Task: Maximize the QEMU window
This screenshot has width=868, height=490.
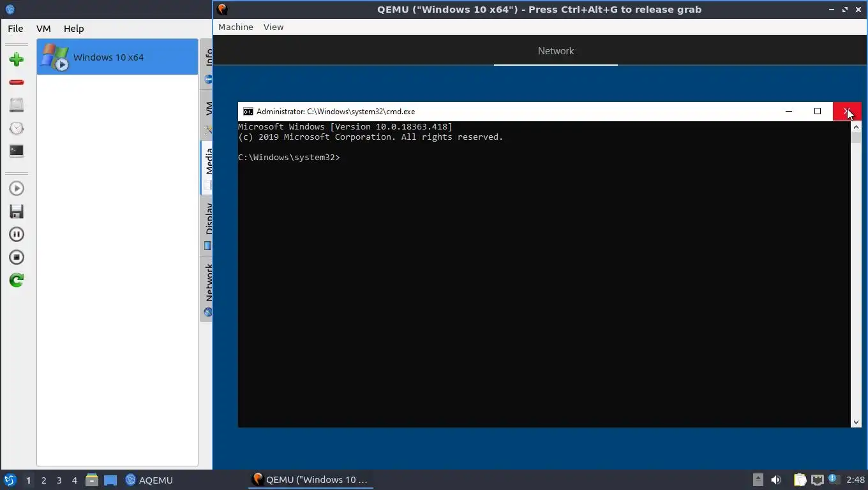Action: 845,10
